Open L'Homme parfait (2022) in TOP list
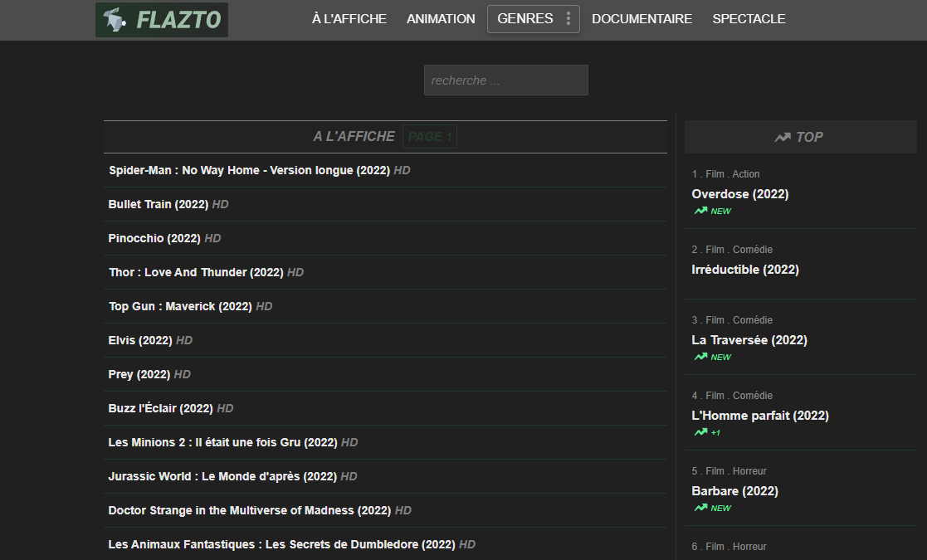Image resolution: width=927 pixels, height=560 pixels. [759, 416]
